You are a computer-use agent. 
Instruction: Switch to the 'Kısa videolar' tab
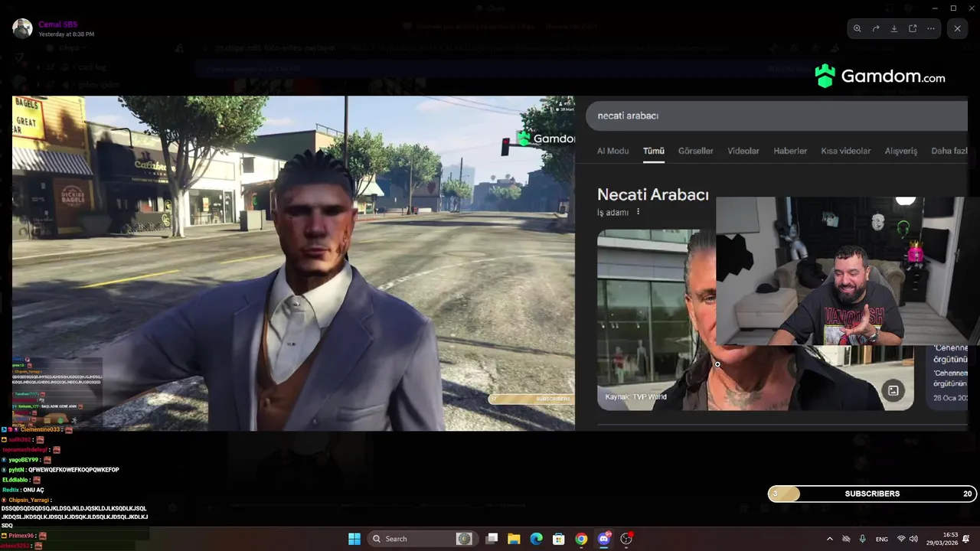click(845, 151)
